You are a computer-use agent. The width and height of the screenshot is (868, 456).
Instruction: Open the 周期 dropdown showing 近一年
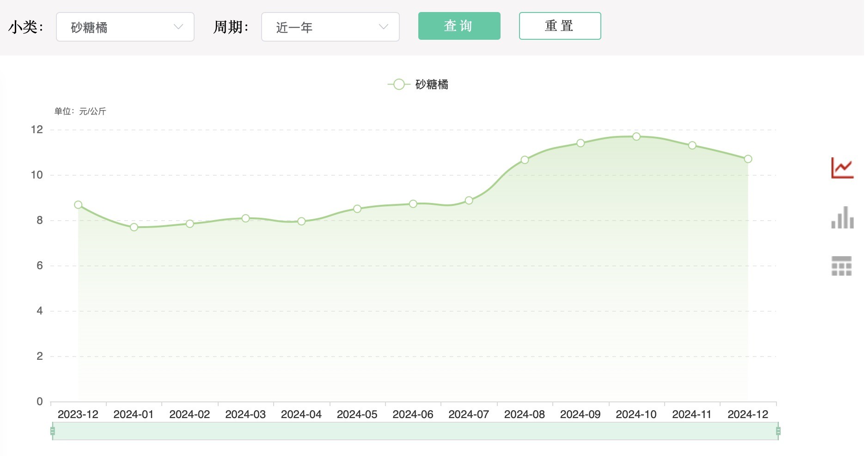pyautogui.click(x=330, y=27)
